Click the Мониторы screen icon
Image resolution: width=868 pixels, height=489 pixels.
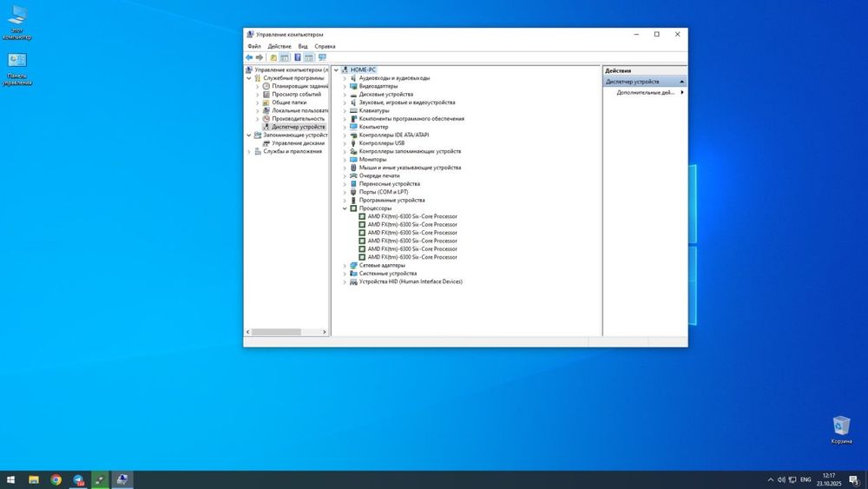[x=353, y=160]
